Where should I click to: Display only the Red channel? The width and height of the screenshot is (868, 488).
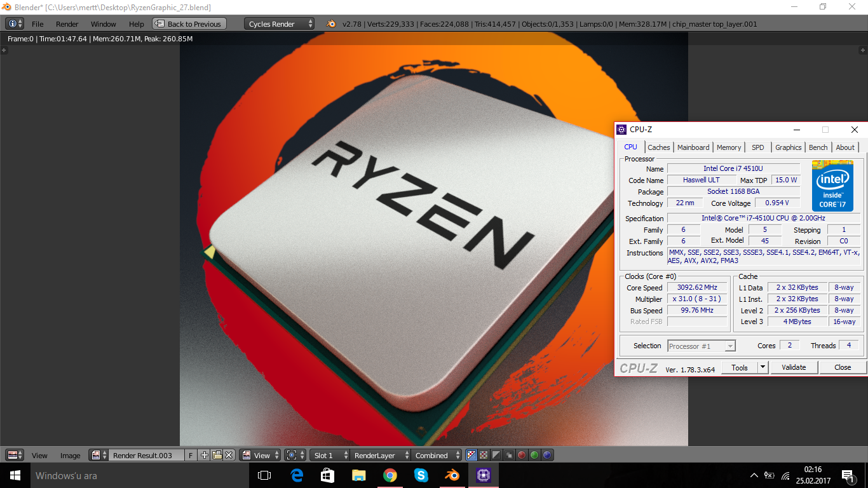(522, 455)
